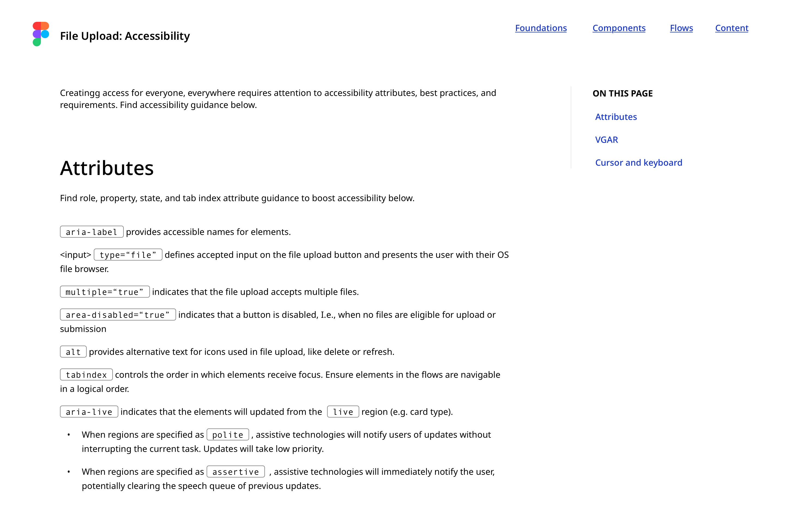Click the polite code tag
The image size is (785, 532).
228,435
